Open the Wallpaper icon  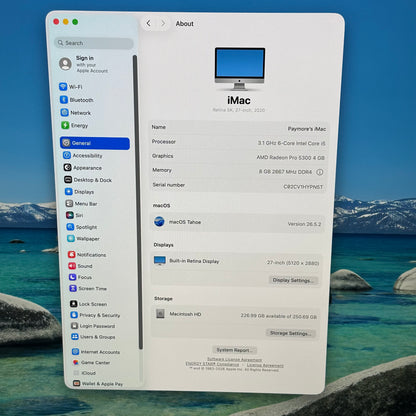click(71, 238)
